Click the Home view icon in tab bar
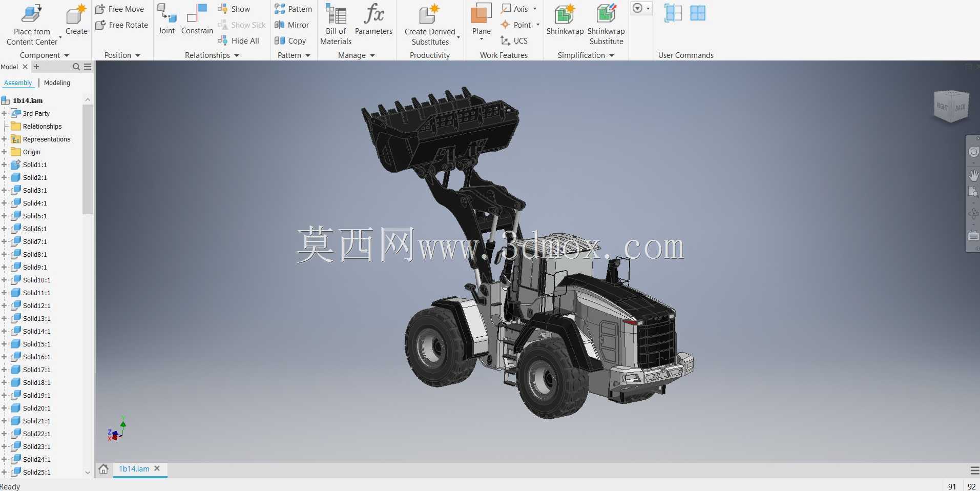This screenshot has width=980, height=491. 103,469
